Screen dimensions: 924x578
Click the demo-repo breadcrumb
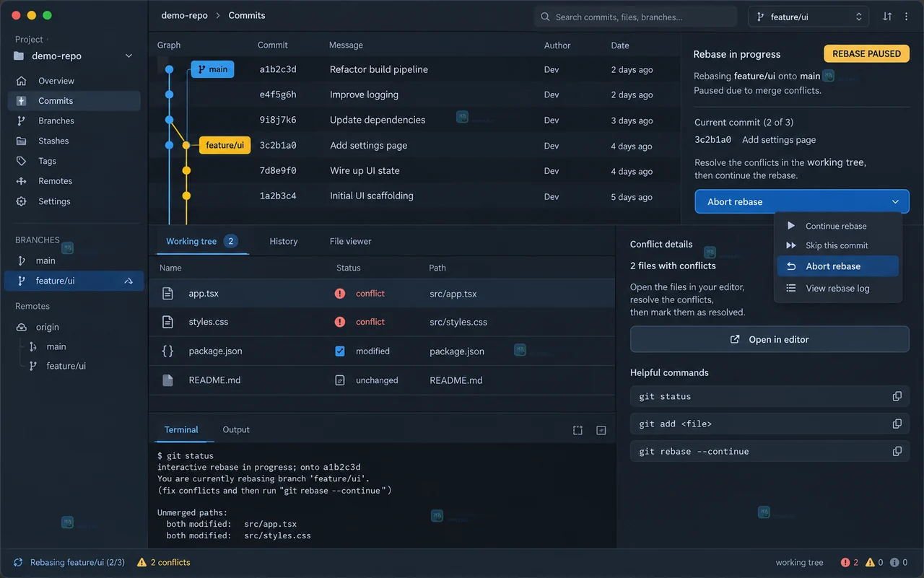pyautogui.click(x=183, y=15)
